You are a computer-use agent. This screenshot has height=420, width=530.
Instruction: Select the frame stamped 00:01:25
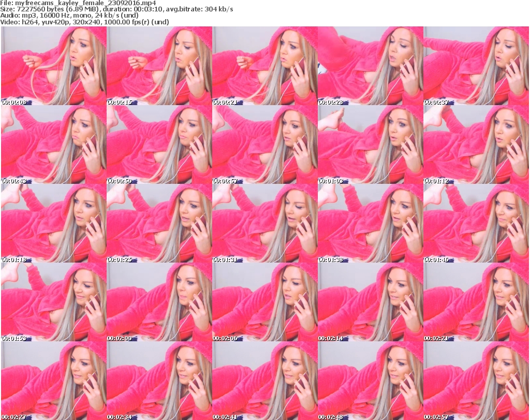click(159, 223)
